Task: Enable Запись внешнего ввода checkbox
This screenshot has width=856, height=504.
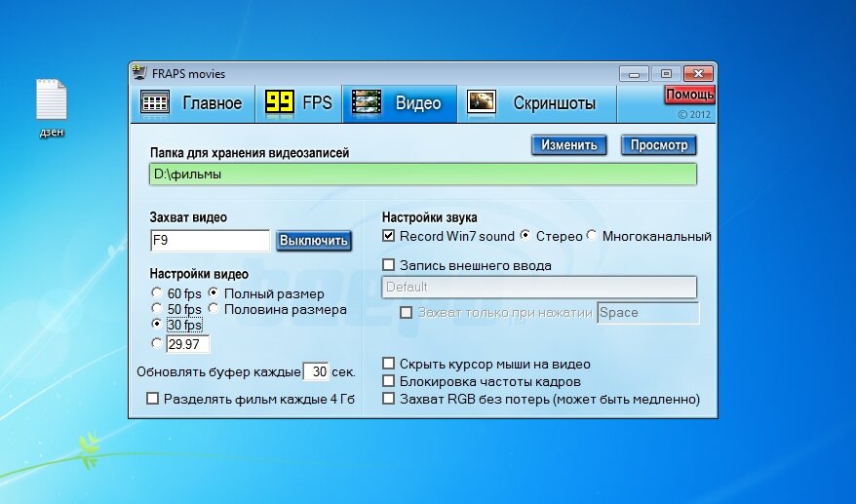Action: click(x=388, y=265)
